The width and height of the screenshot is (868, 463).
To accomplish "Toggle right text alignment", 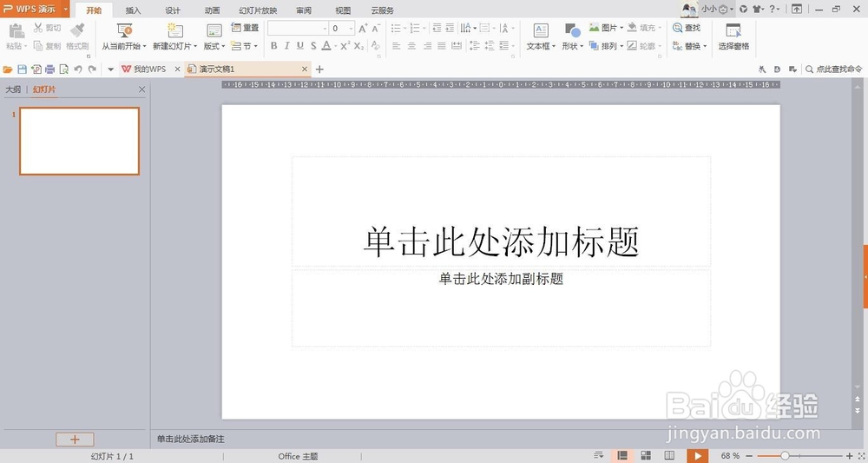I will (x=427, y=46).
